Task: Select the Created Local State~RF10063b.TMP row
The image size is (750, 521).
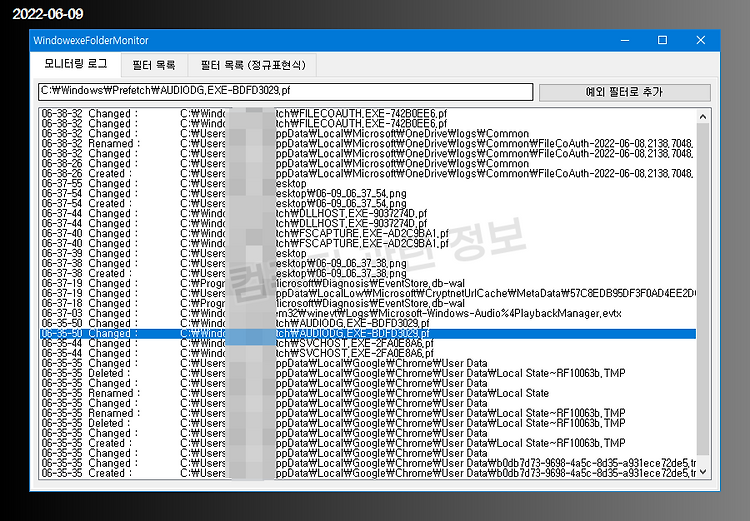Action: [367, 443]
